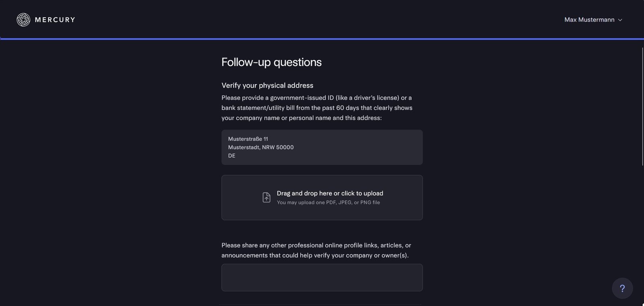This screenshot has height=306, width=644.
Task: Click the Mercury circular logo icon
Action: pos(23,20)
